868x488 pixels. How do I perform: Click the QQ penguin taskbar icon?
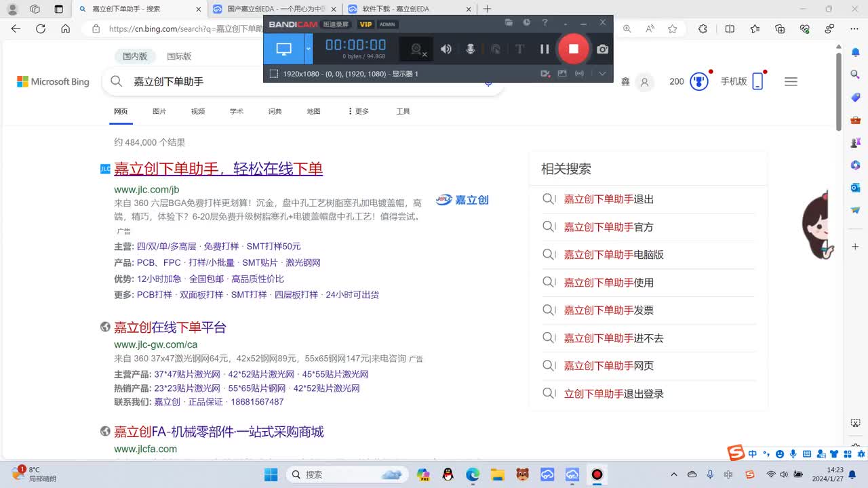pos(448,474)
